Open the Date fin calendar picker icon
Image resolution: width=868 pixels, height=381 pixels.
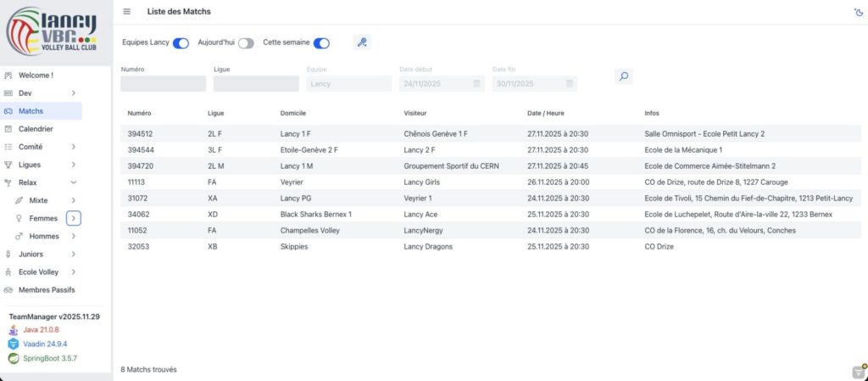[570, 84]
